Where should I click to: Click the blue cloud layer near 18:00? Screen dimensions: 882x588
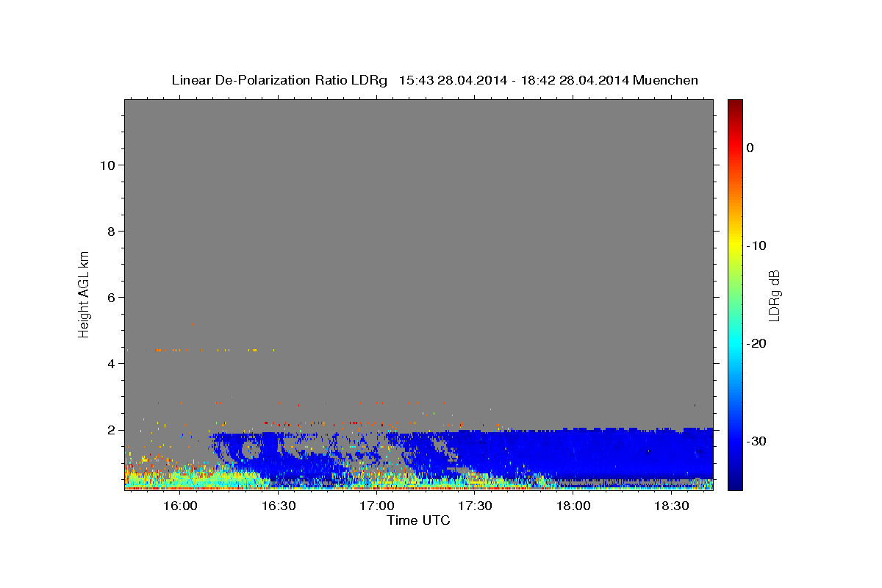click(x=573, y=452)
